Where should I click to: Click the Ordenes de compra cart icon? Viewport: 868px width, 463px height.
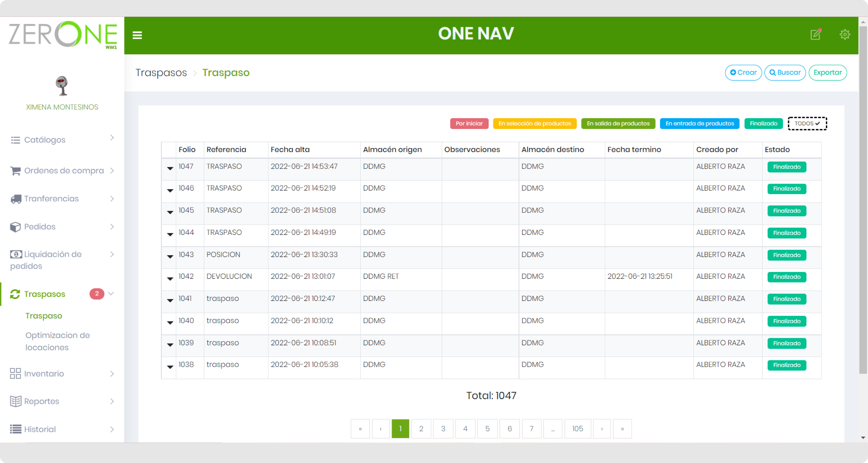(15, 171)
